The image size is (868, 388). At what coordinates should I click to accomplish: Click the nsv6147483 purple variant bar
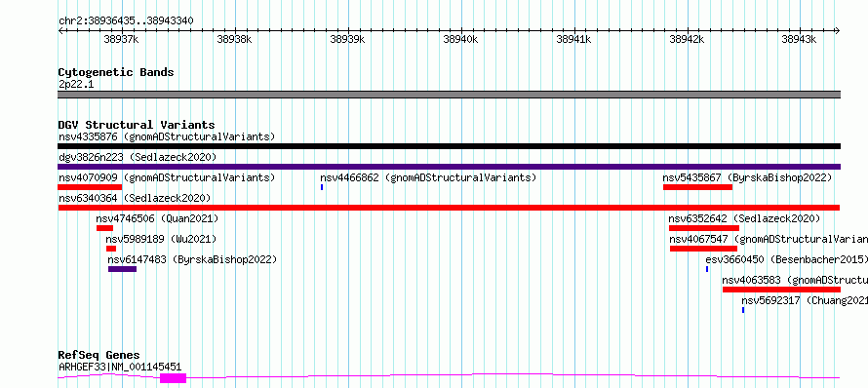coord(122,269)
